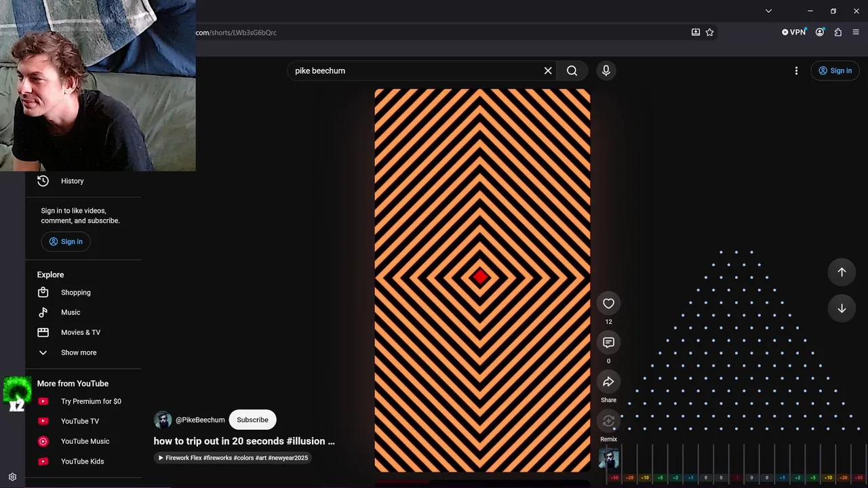Share this short via the arrow icon
868x488 pixels.
coord(608,382)
